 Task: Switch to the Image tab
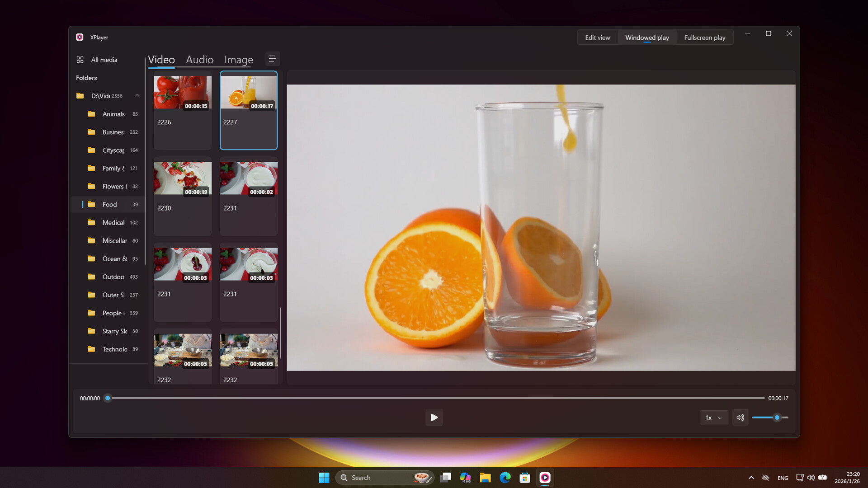pyautogui.click(x=238, y=60)
